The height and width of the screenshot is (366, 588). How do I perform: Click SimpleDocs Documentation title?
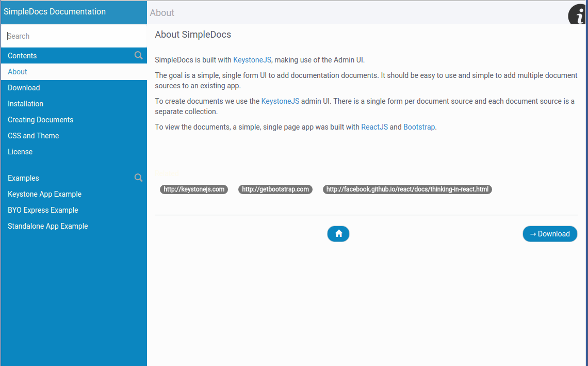pyautogui.click(x=55, y=12)
